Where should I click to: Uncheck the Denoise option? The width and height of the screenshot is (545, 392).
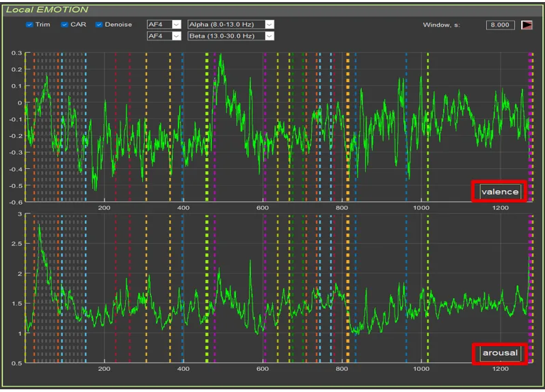100,25
